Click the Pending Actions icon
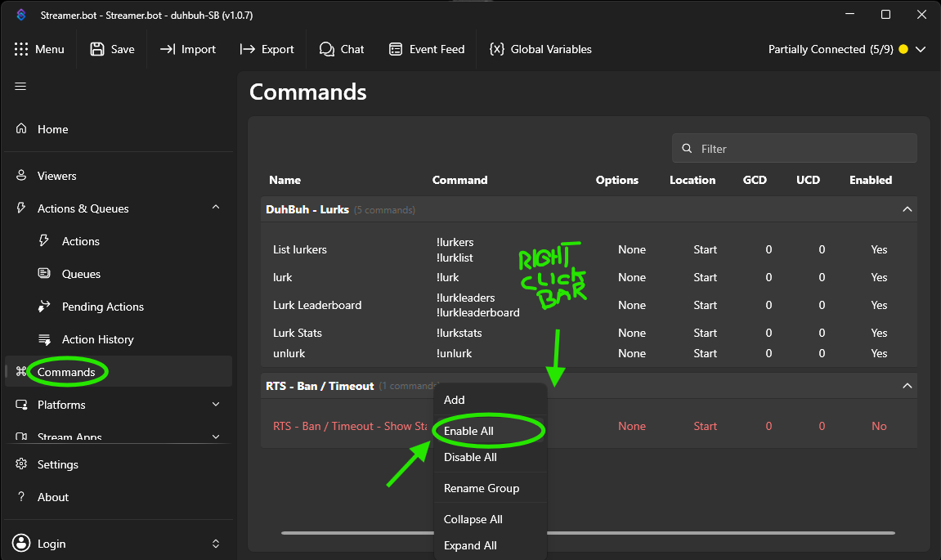Viewport: 941px width, 560px height. coord(44,306)
